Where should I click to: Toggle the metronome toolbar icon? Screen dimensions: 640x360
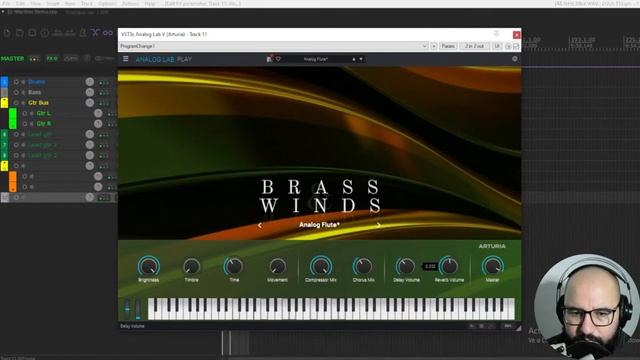(83, 33)
